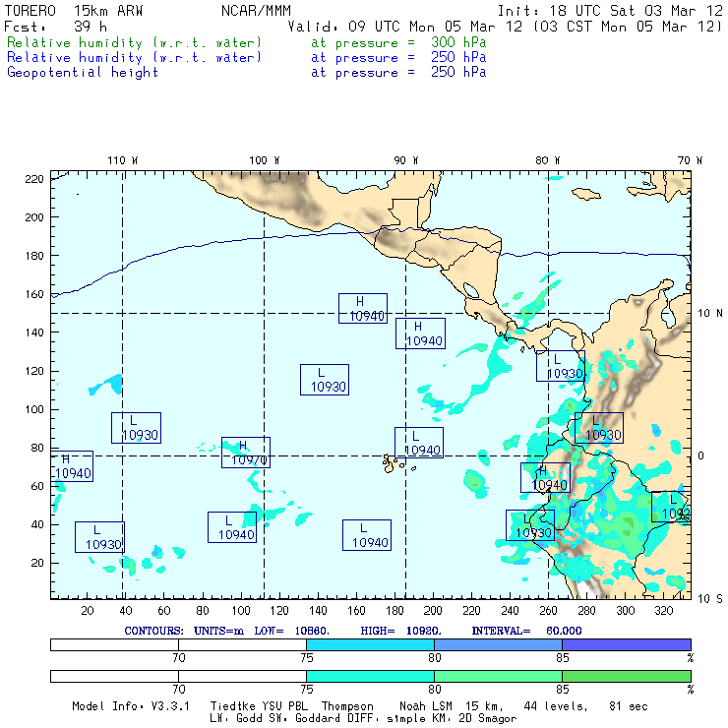This screenshot has height=728, width=728.
Task: Click the '85' label under upper colorbar
Action: click(563, 658)
